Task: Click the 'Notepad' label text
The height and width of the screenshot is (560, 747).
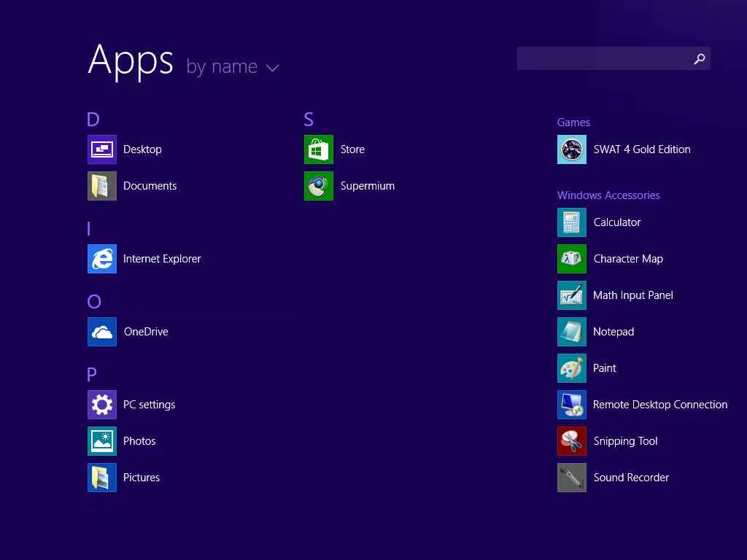Action: [614, 332]
